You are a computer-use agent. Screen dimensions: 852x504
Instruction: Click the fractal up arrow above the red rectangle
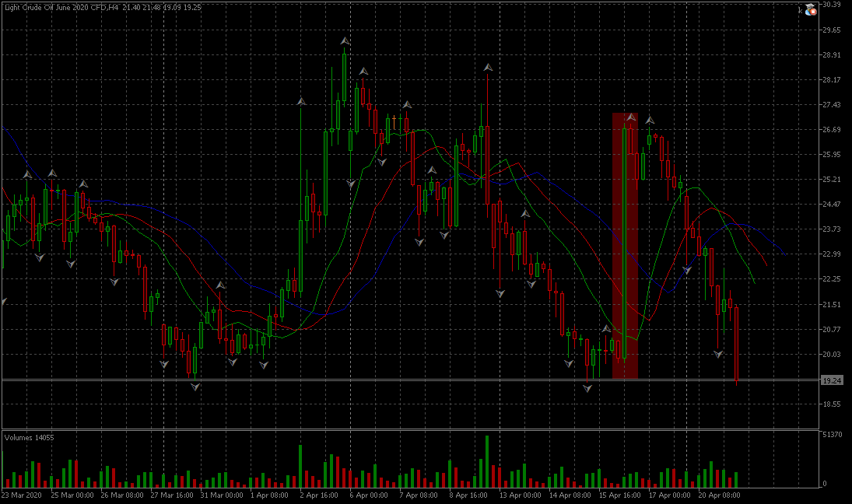point(631,117)
